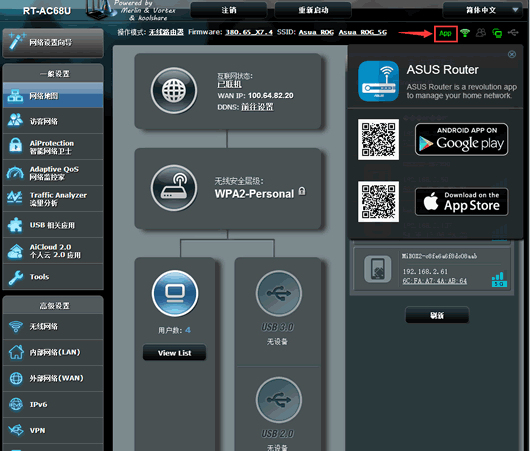Select Traffic Analyzer 流量分析 menu item
Viewport: 530px width, 451px height.
(x=53, y=198)
